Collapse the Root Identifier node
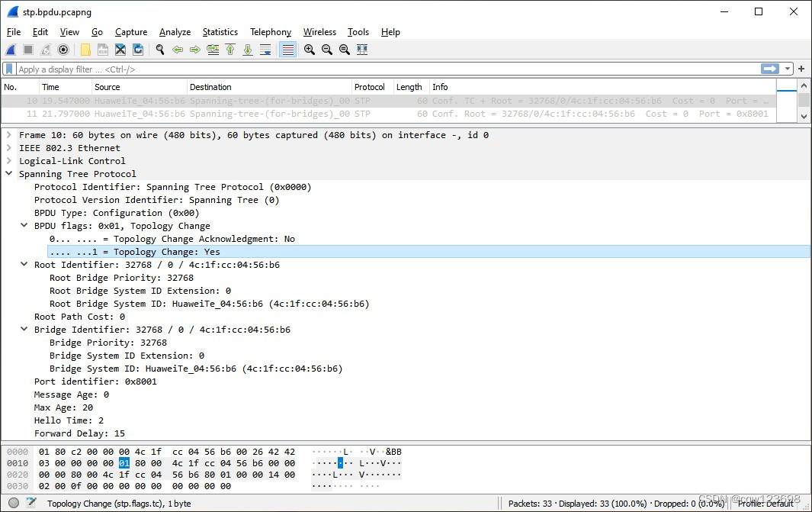Viewport: 812px width, 512px height. 24,264
